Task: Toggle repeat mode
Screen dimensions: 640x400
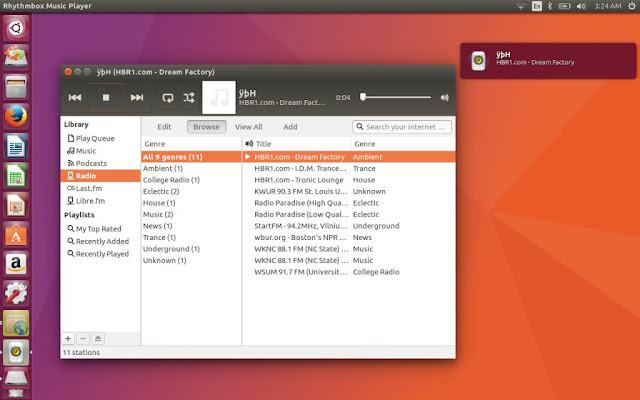Action: click(168, 98)
